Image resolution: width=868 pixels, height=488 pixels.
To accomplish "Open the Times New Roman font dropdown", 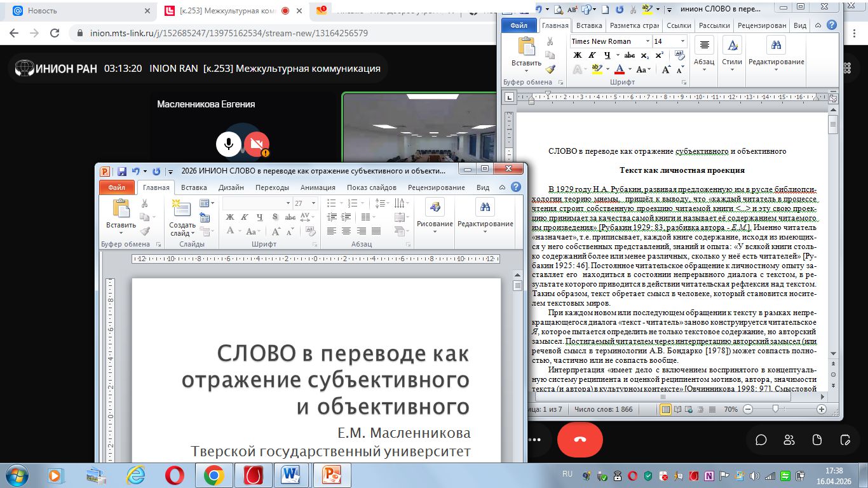I will [648, 41].
